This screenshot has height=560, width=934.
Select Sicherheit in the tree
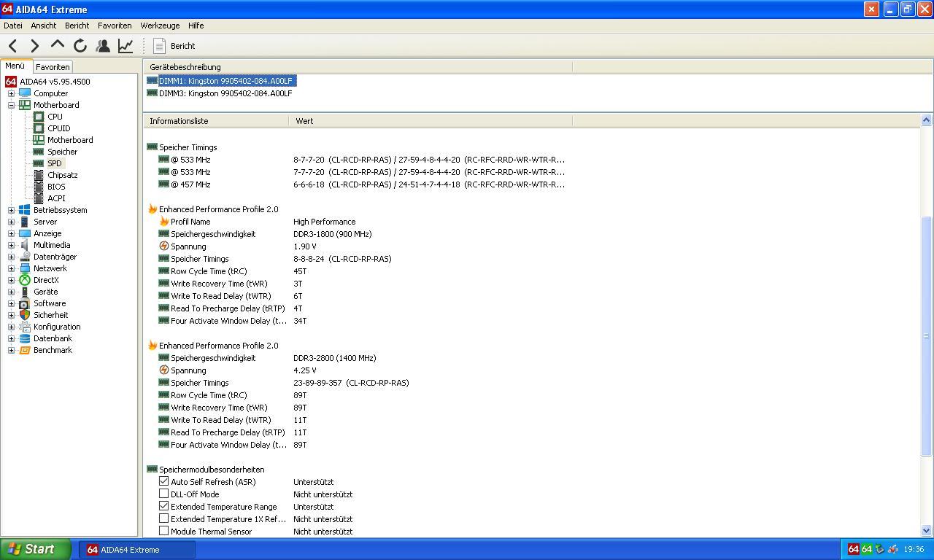pyautogui.click(x=50, y=315)
